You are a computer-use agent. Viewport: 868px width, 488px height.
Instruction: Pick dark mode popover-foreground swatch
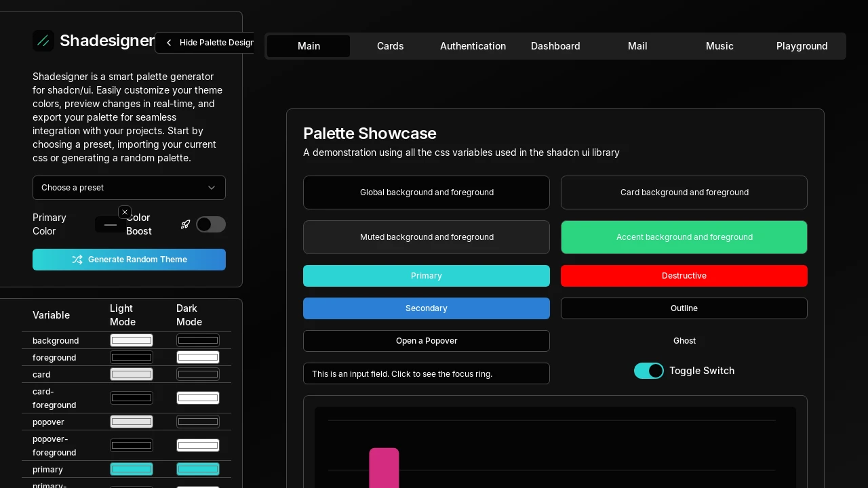[x=198, y=445]
